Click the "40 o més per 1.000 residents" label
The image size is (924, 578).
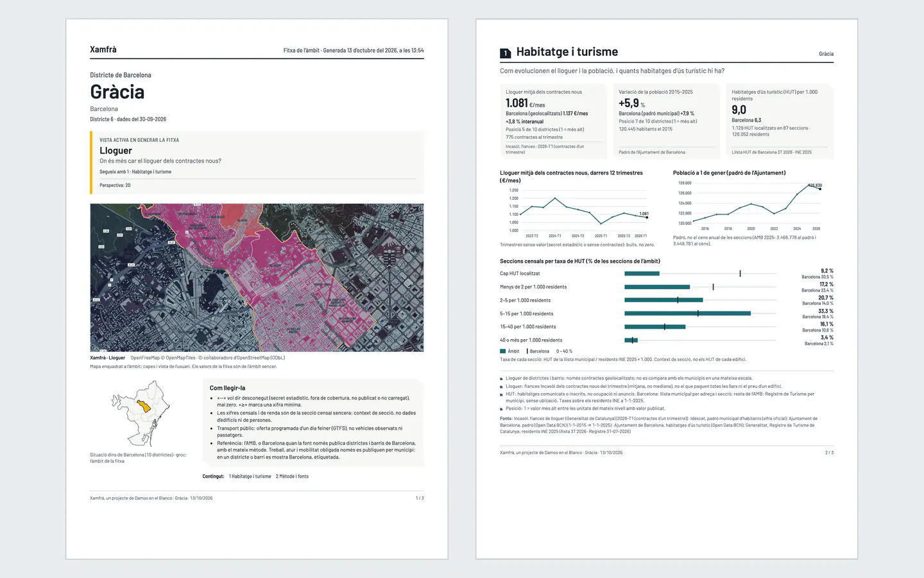point(531,340)
